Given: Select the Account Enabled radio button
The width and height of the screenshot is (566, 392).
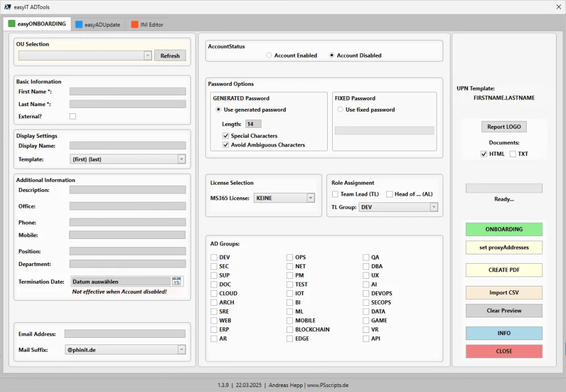Looking at the screenshot, I should click(269, 55).
